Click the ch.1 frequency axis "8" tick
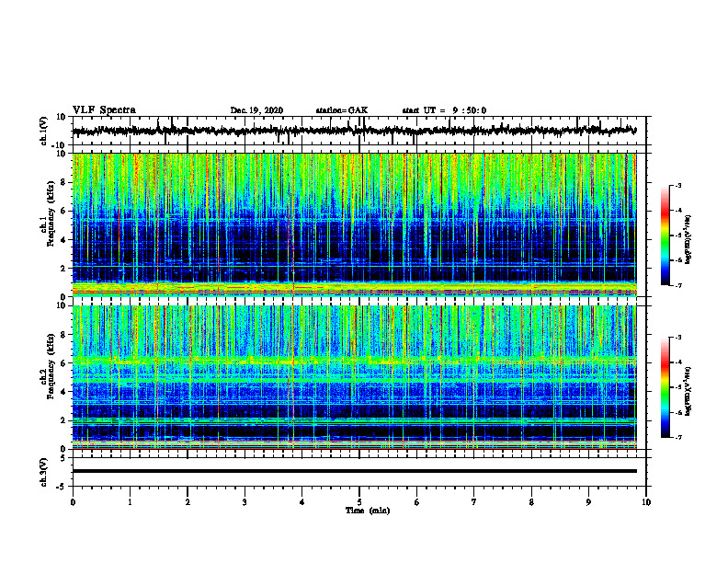 tap(63, 182)
